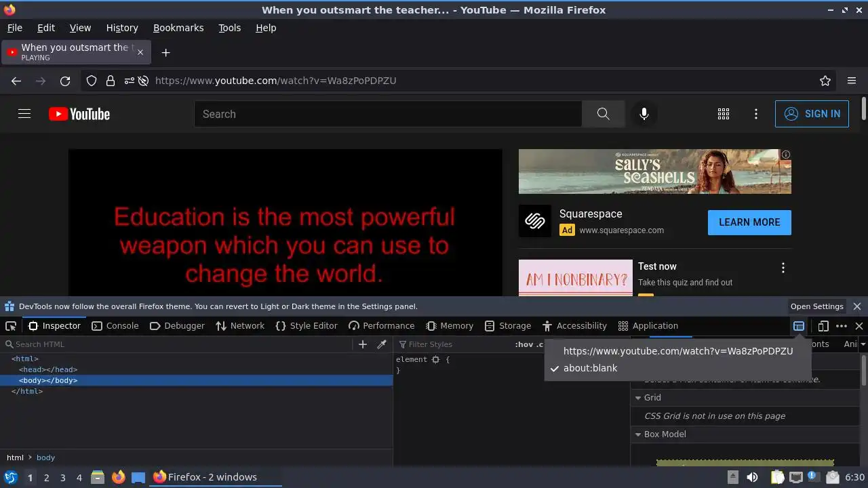Switch to the Accessibility panel
The height and width of the screenshot is (488, 868).
point(574,326)
